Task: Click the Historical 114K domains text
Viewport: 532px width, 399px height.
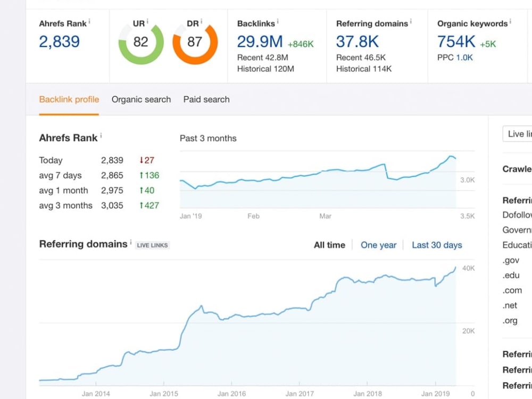Action: pyautogui.click(x=364, y=69)
